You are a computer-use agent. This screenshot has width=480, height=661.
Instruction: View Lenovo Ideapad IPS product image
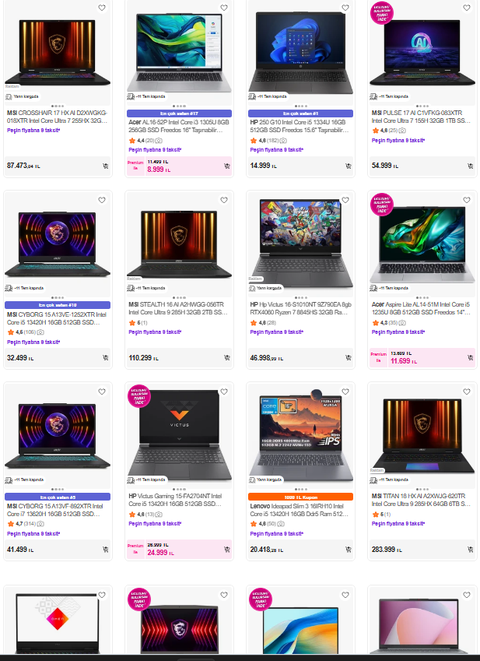pos(300,435)
